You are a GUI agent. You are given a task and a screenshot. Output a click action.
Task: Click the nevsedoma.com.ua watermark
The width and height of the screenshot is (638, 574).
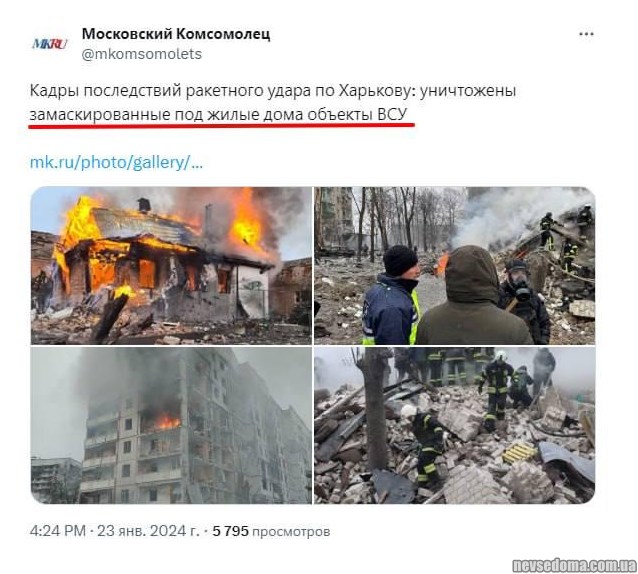point(574,566)
